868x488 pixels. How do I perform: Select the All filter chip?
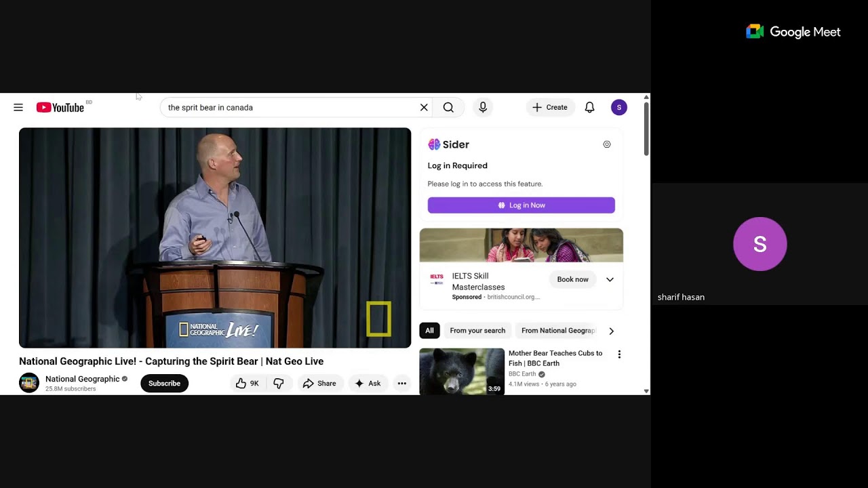(429, 331)
